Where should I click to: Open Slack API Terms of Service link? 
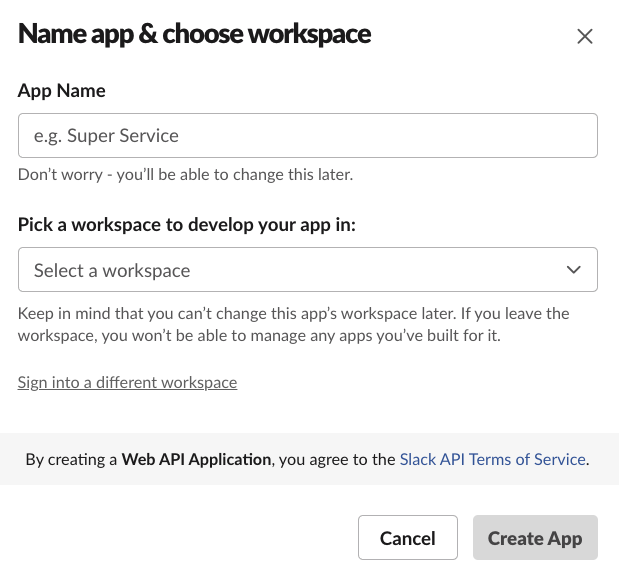(492, 459)
